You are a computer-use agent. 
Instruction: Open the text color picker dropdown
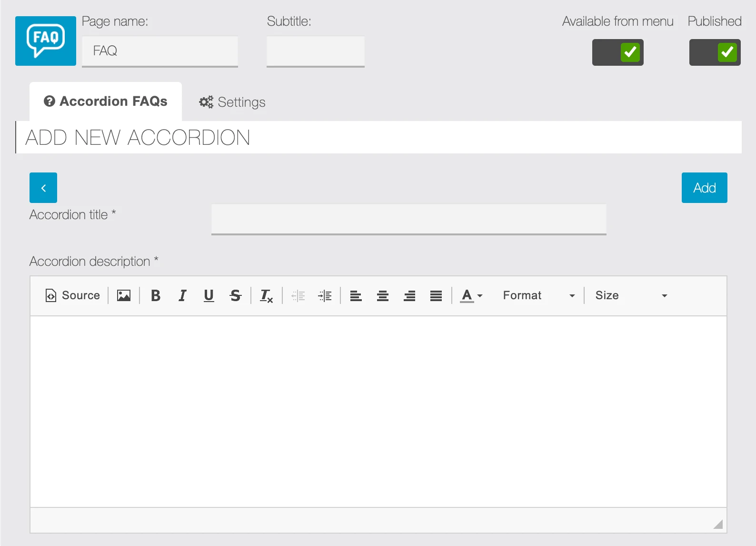[x=471, y=295]
